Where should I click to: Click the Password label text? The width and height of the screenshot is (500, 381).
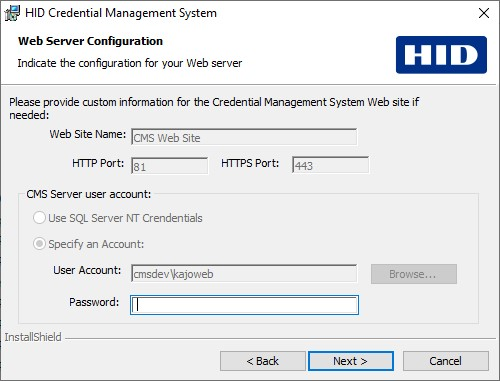(x=94, y=302)
